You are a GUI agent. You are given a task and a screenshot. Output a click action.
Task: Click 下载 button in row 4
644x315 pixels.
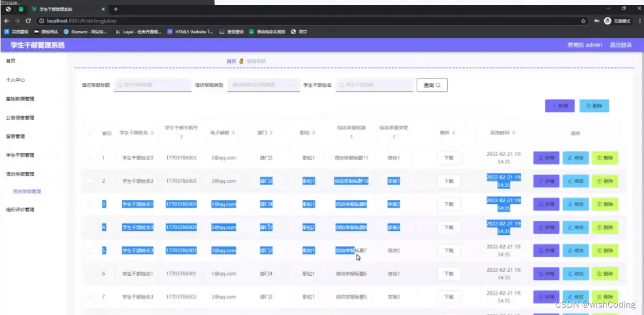tap(448, 227)
